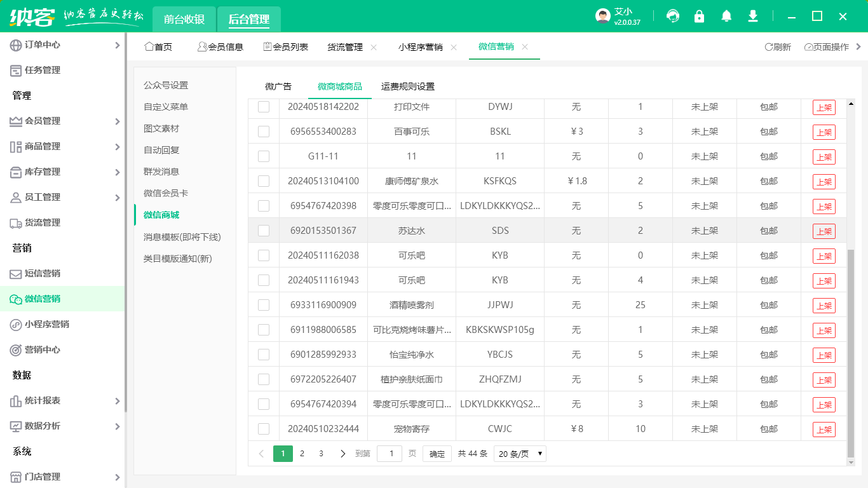Expand the 商品管理 submenu chevron
Image resolution: width=868 pixels, height=488 pixels.
(117, 146)
